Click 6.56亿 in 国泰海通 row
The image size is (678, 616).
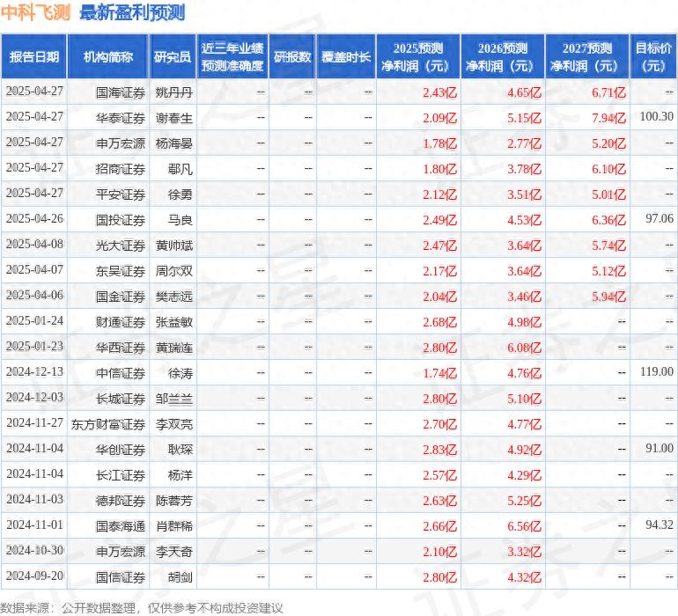524,526
